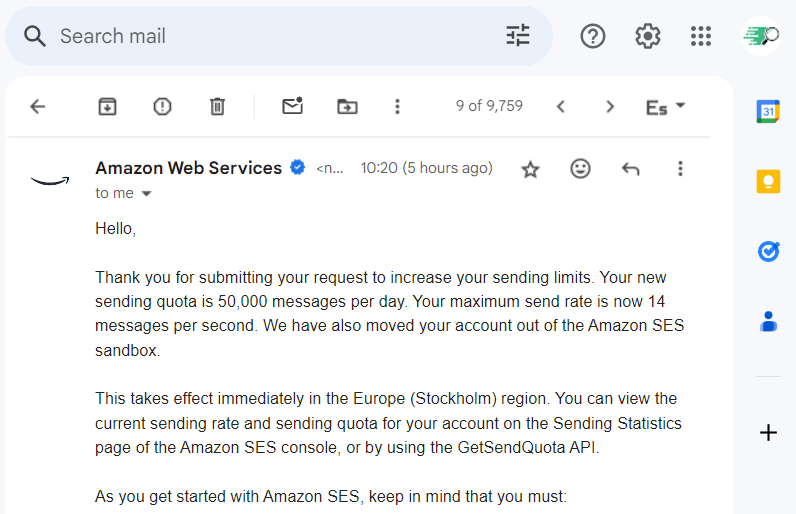Mark the email as unread
This screenshot has width=796, height=514.
(292, 106)
